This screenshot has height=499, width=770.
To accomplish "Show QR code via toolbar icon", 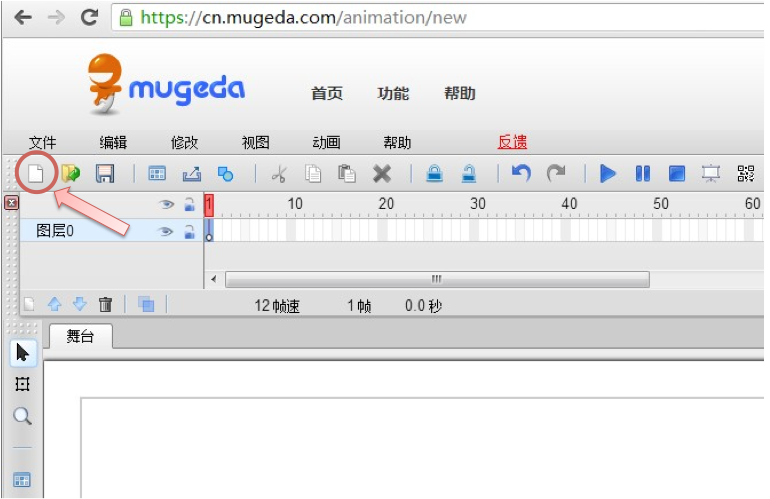I will [745, 173].
